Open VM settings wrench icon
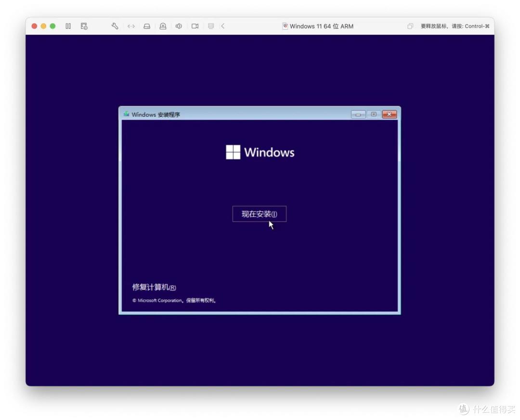 115,26
